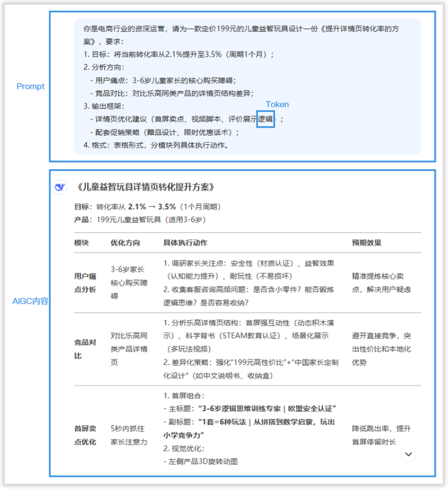
Task: Select the 5秒内抓住家长注意力 cell
Action: click(x=129, y=435)
